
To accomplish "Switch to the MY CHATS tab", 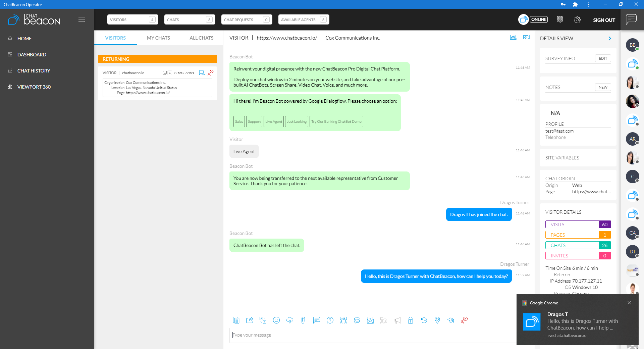I will coord(158,38).
